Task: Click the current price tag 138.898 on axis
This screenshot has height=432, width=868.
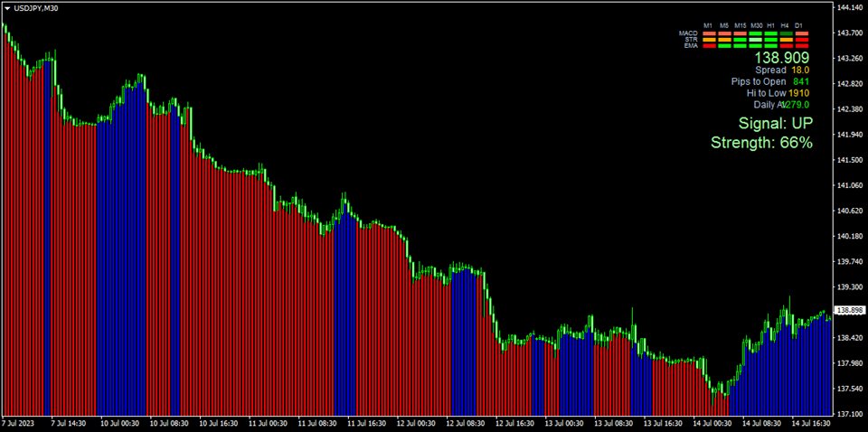Action: point(849,311)
